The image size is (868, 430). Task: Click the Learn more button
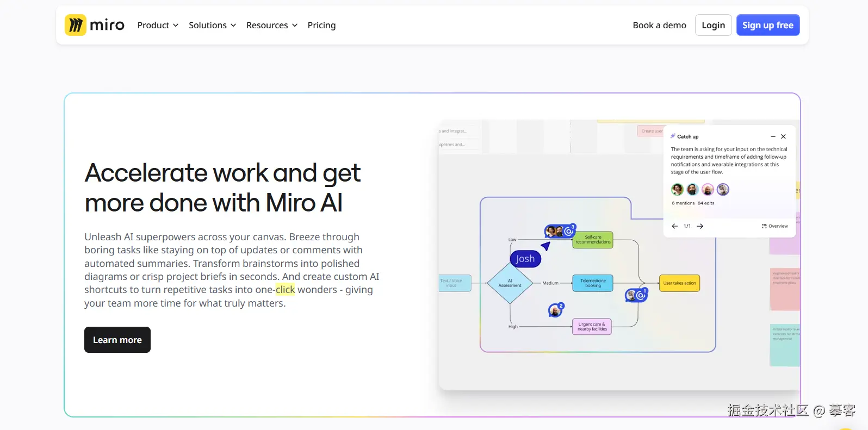coord(117,340)
